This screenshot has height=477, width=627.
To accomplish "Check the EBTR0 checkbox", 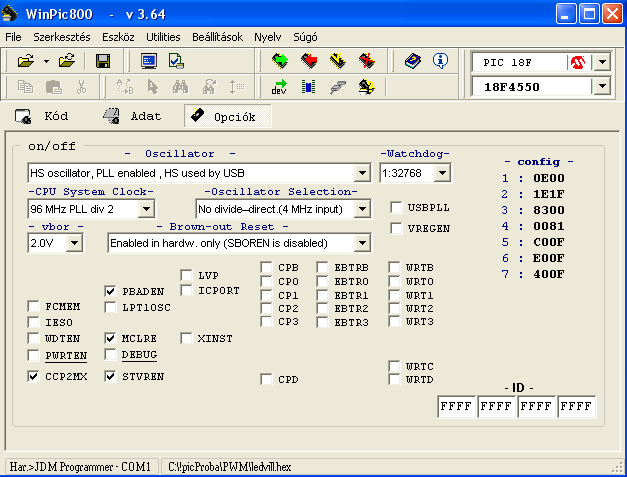I will pos(322,281).
